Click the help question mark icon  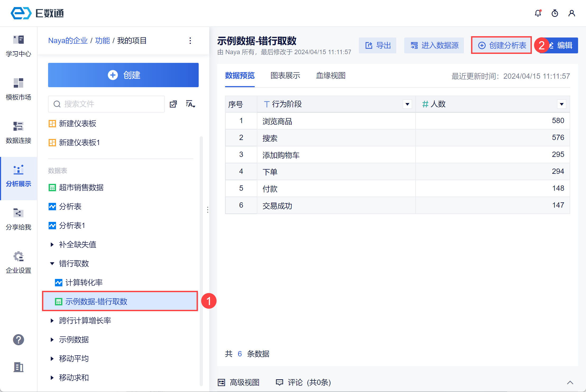point(18,340)
